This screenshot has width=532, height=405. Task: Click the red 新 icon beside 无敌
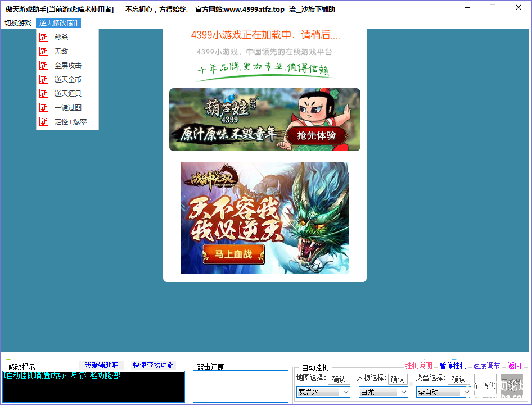click(x=44, y=51)
